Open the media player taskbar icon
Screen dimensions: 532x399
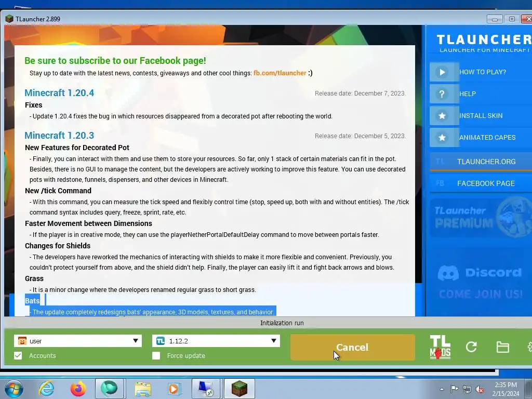174,389
